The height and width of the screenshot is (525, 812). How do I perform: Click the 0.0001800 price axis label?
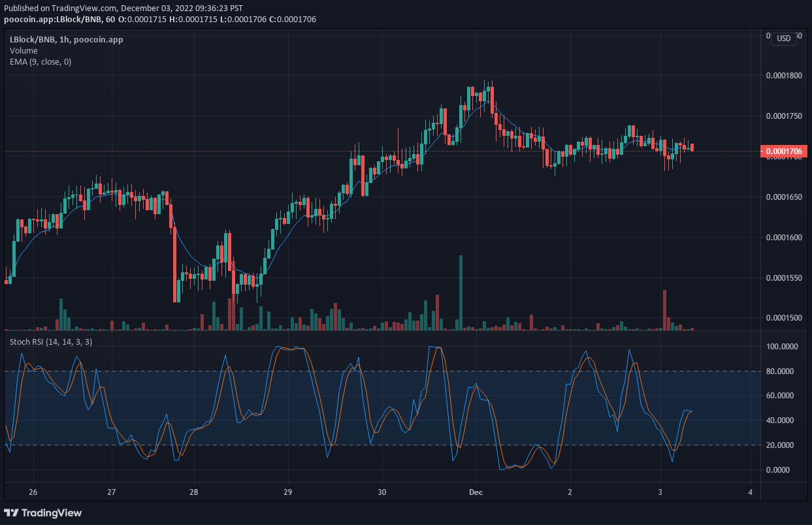click(x=784, y=76)
